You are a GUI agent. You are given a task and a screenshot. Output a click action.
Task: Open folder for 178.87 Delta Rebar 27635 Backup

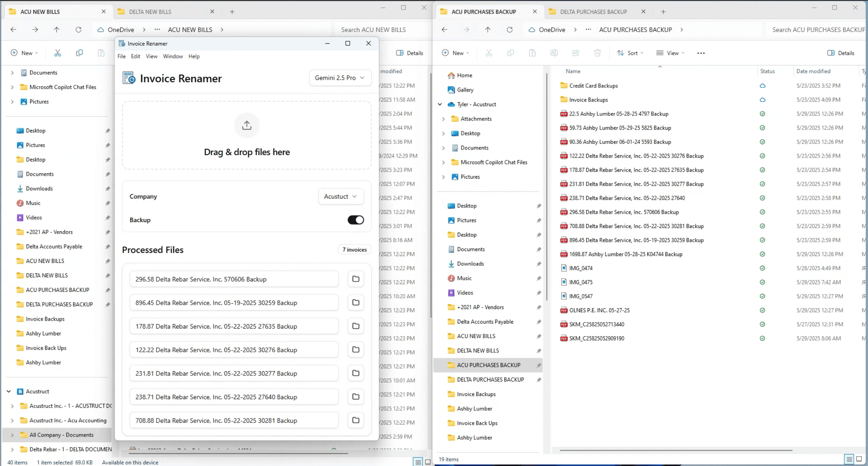click(356, 326)
